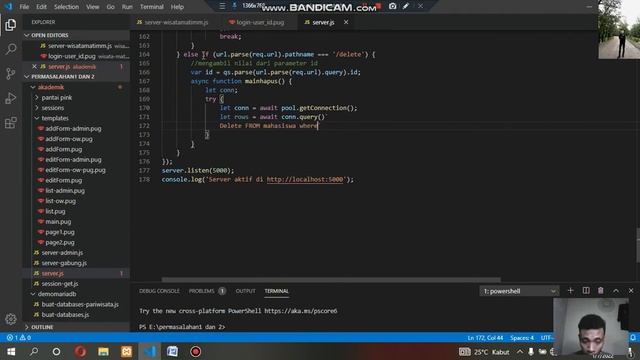The image size is (640, 360).
Task: Open File Explorer from the taskbar
Action: (103, 351)
